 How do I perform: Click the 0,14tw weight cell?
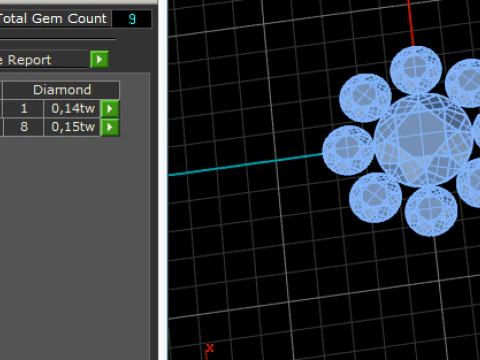pyautogui.click(x=72, y=109)
